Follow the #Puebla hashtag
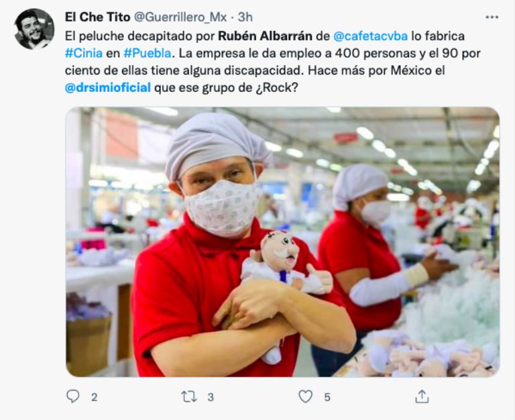 148,53
